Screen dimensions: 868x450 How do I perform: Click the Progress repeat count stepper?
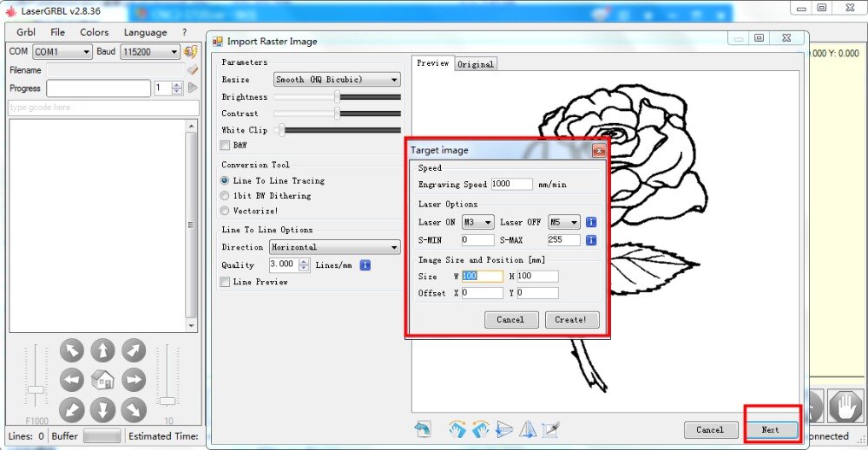pyautogui.click(x=177, y=88)
